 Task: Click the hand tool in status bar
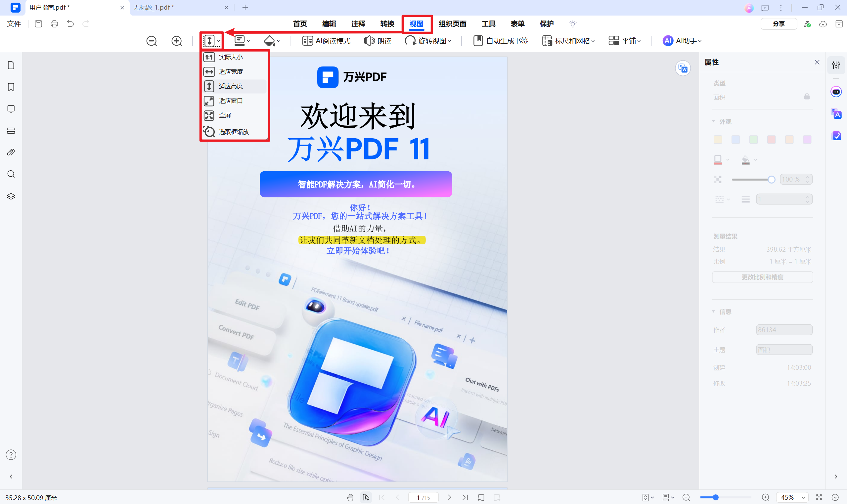[350, 497]
